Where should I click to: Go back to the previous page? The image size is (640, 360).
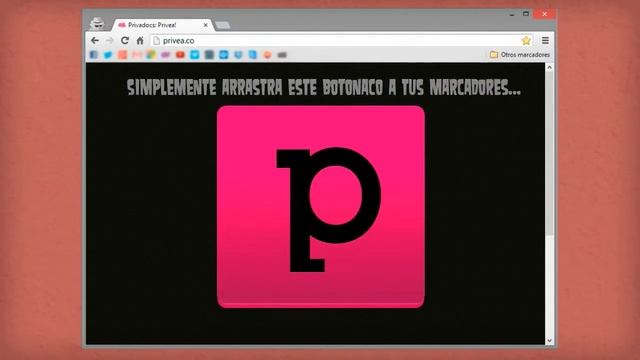click(x=95, y=40)
